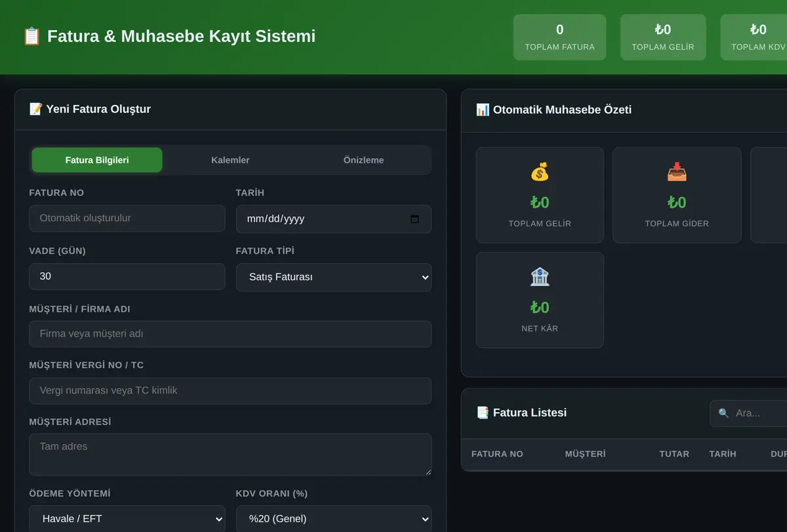Screen dimensions: 787x532
Task: Click the Vade (Gün) field showing 30
Action: click(127, 276)
